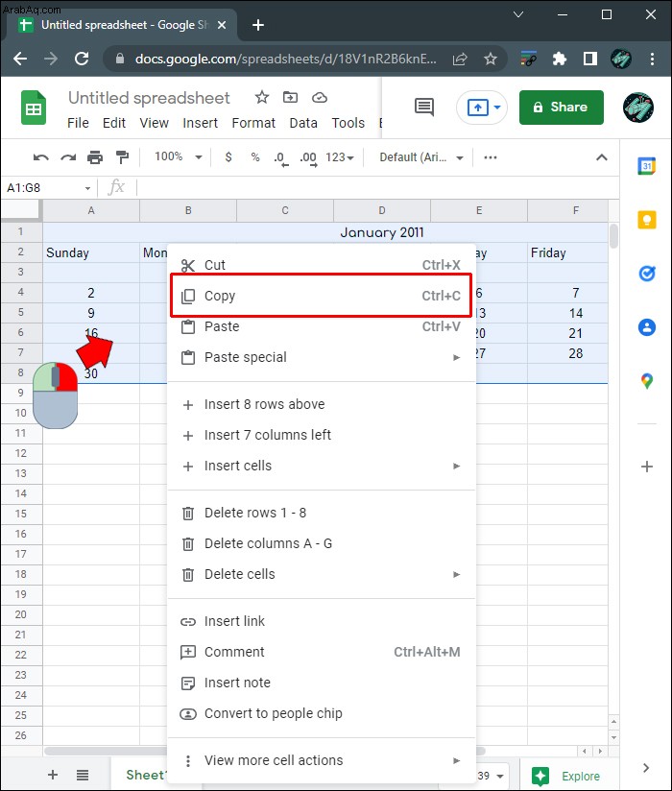Open the Format menu
This screenshot has height=791, width=672.
tap(253, 123)
